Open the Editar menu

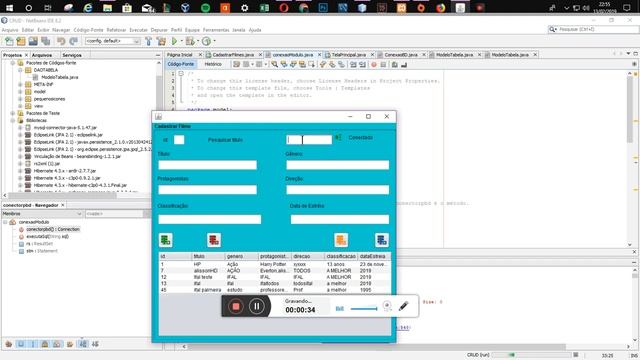pyautogui.click(x=28, y=30)
